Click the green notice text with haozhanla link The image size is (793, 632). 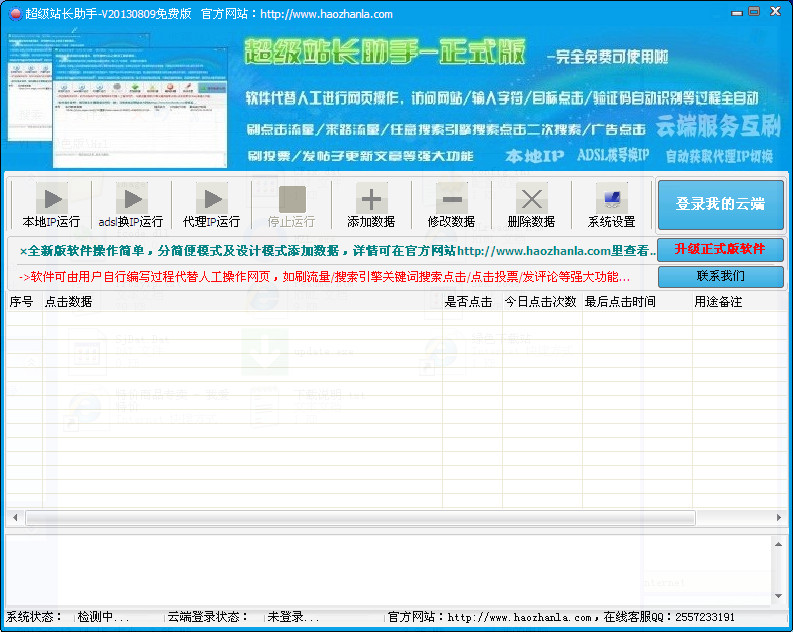point(338,251)
